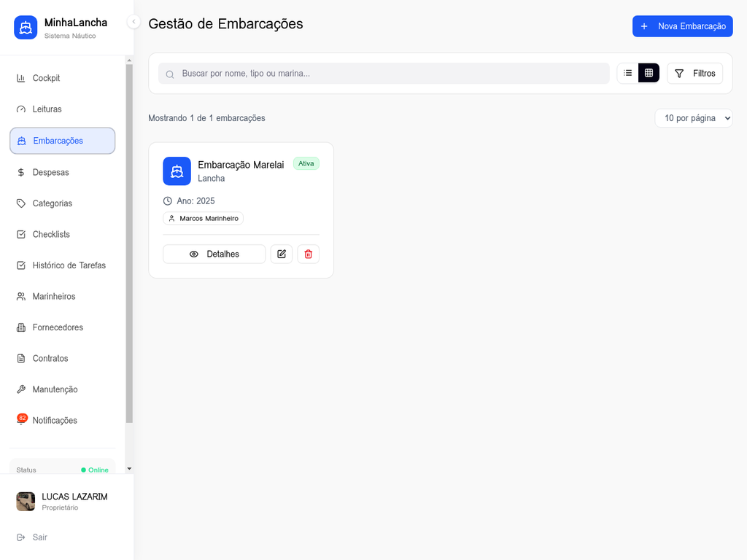Click the Marinheiros people icon

tap(20, 296)
